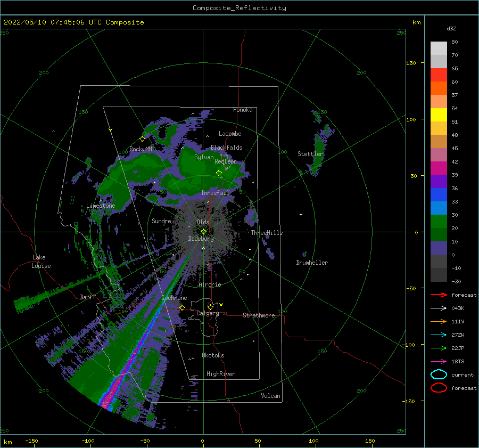Click the yellow 54-51 dBZ color swatch
This screenshot has width=479, height=448.
click(x=439, y=115)
